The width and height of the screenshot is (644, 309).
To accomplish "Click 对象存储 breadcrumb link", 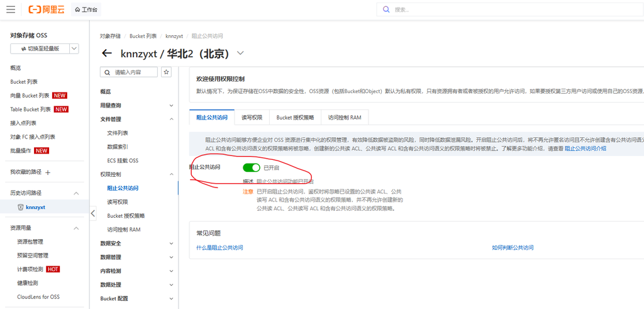I will [x=110, y=36].
